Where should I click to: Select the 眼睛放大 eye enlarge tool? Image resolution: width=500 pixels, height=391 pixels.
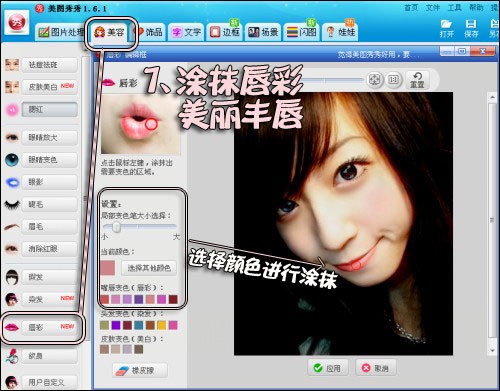50,138
